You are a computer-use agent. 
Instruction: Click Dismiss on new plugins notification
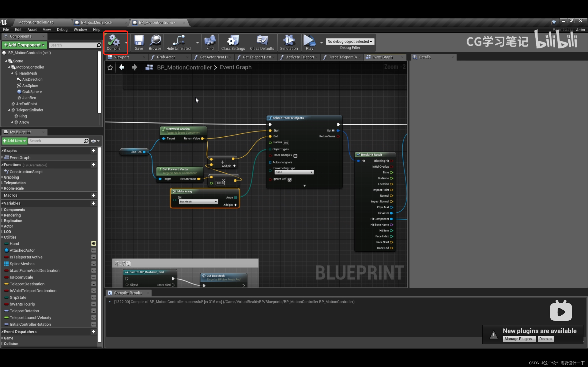click(546, 339)
